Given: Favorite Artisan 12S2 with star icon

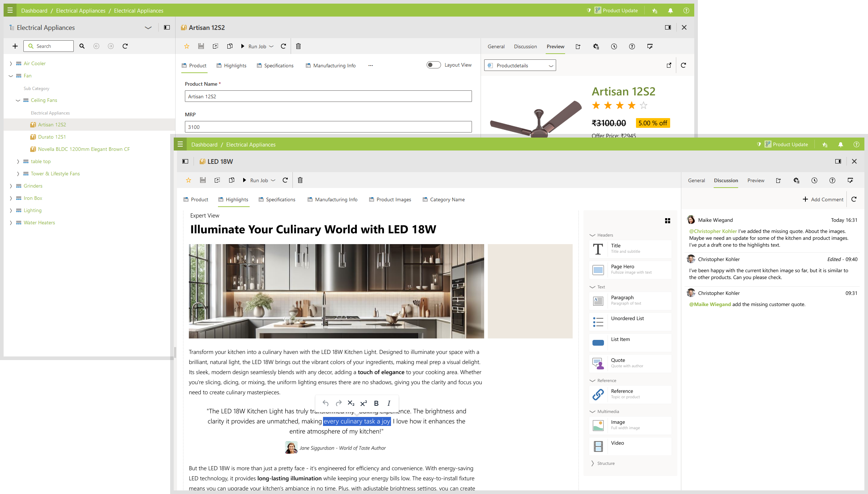Looking at the screenshot, I should click(186, 46).
